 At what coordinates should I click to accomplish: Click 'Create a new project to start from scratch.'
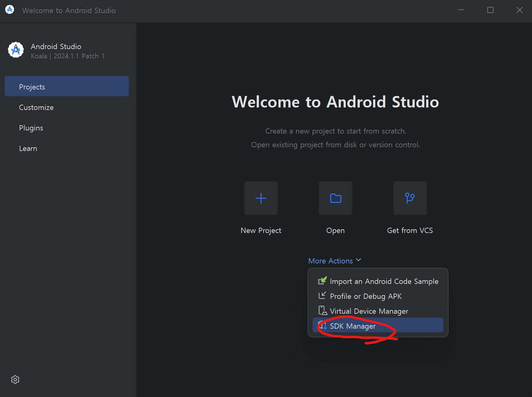tap(336, 131)
